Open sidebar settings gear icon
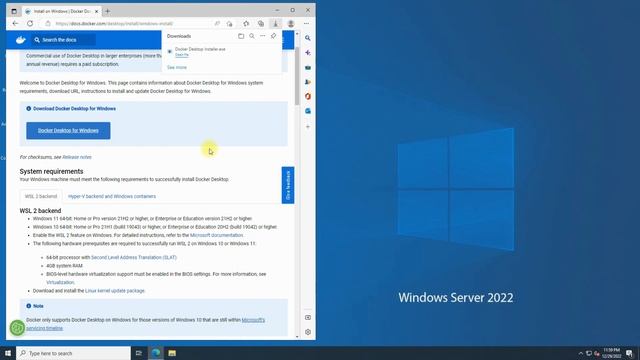 (x=308, y=332)
